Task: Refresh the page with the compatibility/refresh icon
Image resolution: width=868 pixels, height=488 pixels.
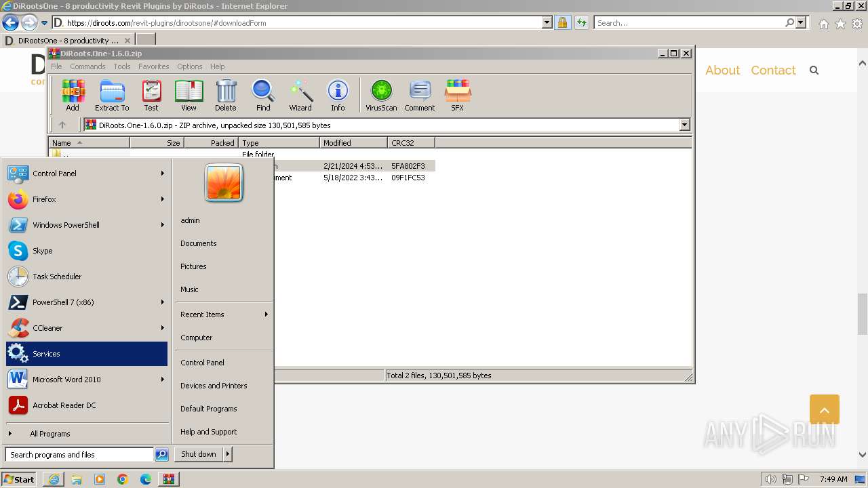Action: click(x=581, y=22)
